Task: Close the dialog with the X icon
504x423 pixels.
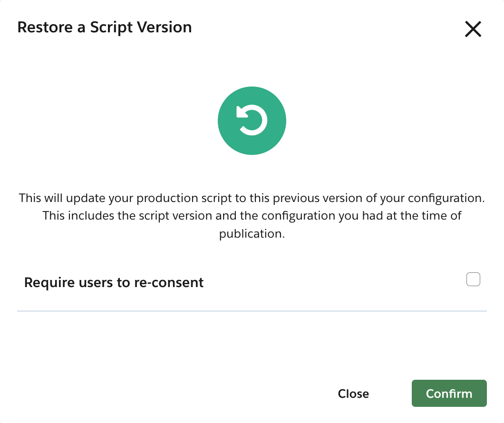Action: pyautogui.click(x=473, y=29)
